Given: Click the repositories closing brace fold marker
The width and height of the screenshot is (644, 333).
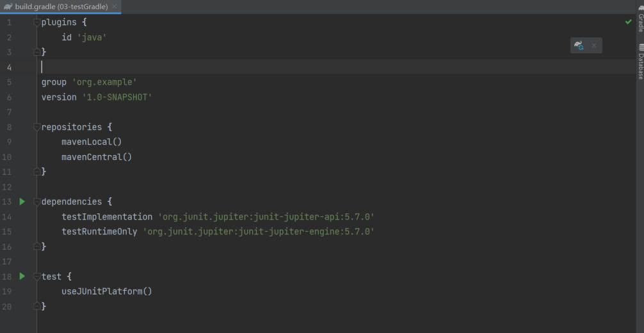Looking at the screenshot, I should (36, 172).
